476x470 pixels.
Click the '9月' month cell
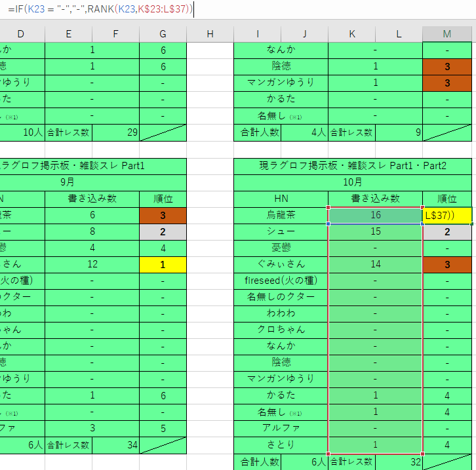coord(93,182)
